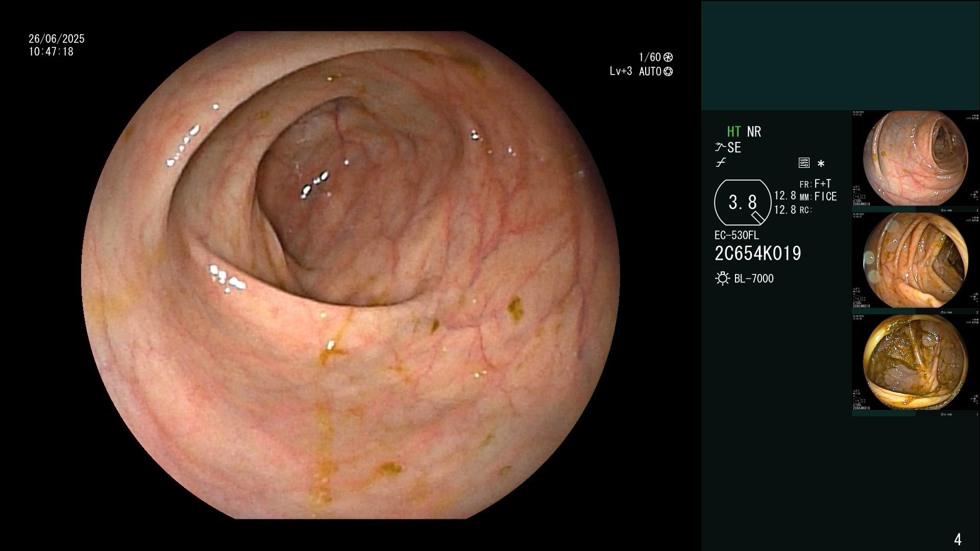Click the light source lamp icon

(x=722, y=279)
